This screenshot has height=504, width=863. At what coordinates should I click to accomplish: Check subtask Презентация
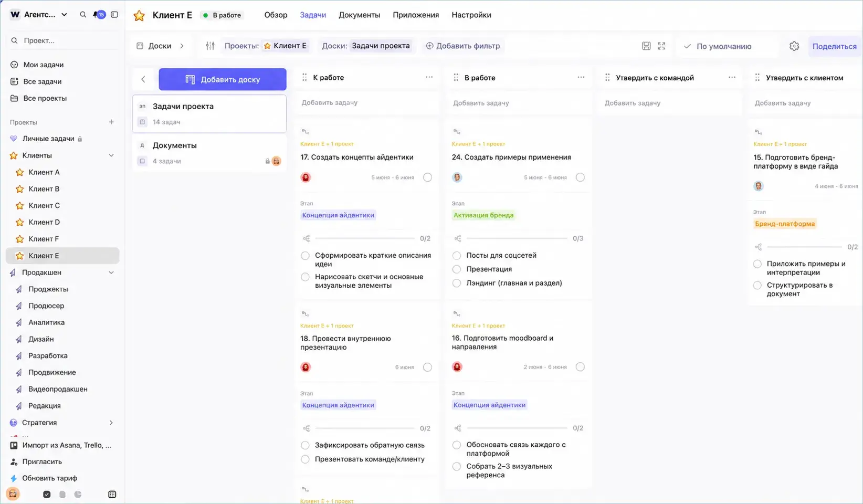click(x=457, y=269)
